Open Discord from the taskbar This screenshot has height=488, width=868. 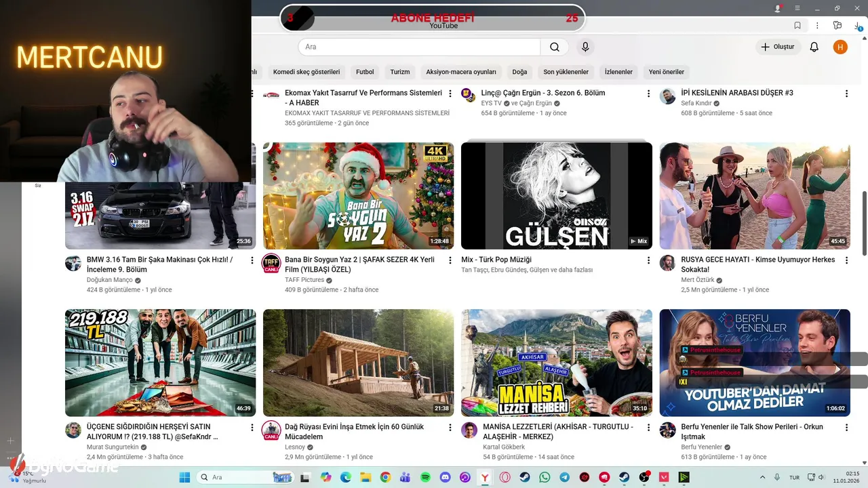pyautogui.click(x=446, y=477)
